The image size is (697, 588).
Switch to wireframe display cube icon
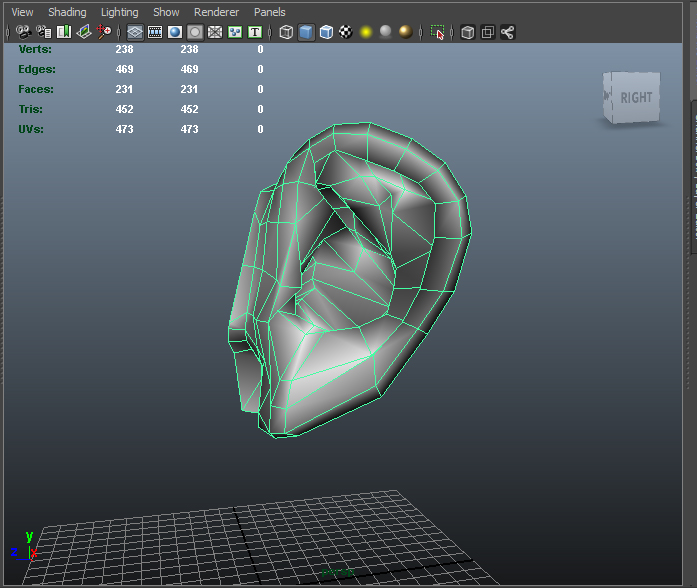pos(286,32)
